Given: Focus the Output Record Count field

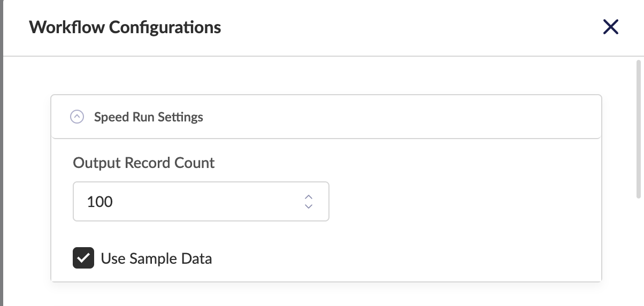Looking at the screenshot, I should point(187,202).
